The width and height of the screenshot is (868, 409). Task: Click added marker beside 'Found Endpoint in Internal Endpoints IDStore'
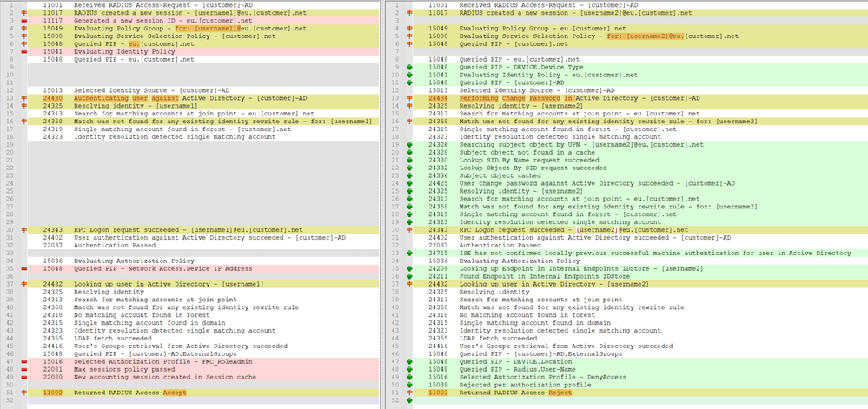(x=409, y=276)
